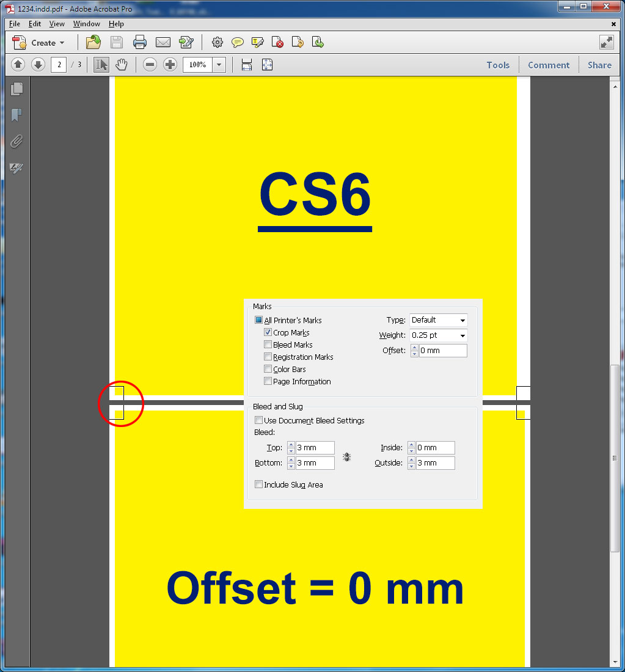Open the Weight 0.25 pt dropdown
625x672 pixels.
438,335
